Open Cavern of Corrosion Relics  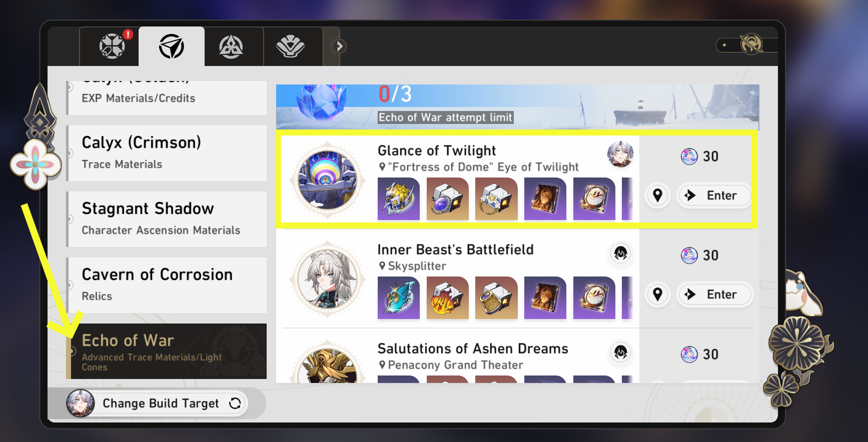coord(167,285)
